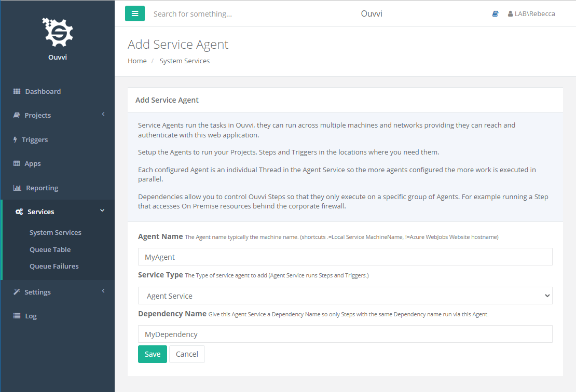This screenshot has height=392, width=576.
Task: Click the Agent Name input field
Action: 345,257
